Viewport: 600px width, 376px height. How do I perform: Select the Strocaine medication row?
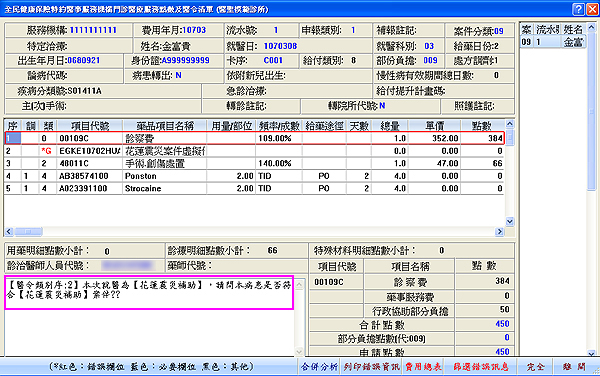[x=254, y=188]
